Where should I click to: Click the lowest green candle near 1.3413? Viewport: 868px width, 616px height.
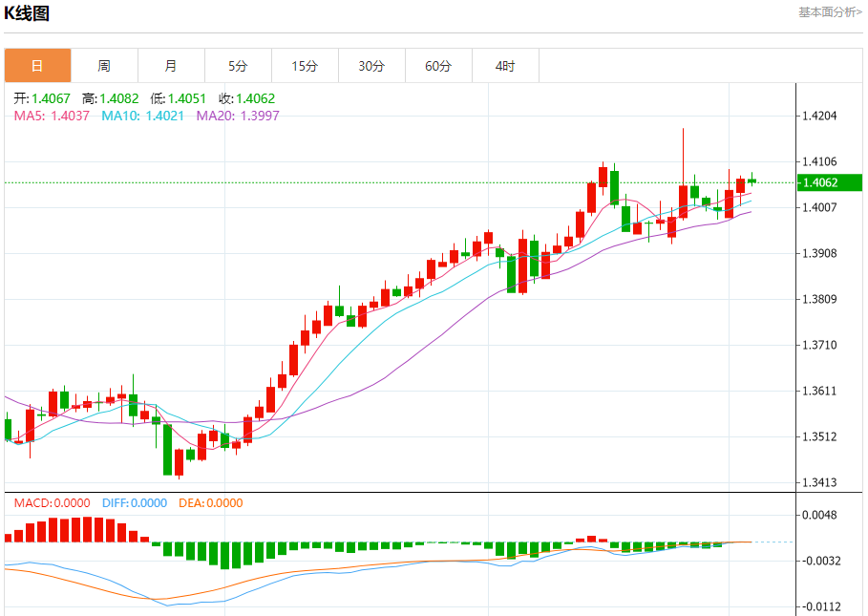(167, 448)
